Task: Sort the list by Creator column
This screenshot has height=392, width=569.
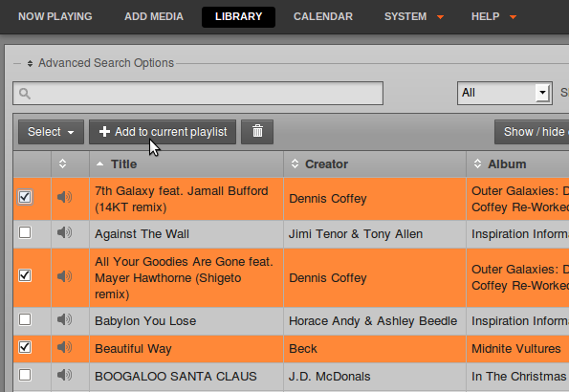Action: pos(327,164)
